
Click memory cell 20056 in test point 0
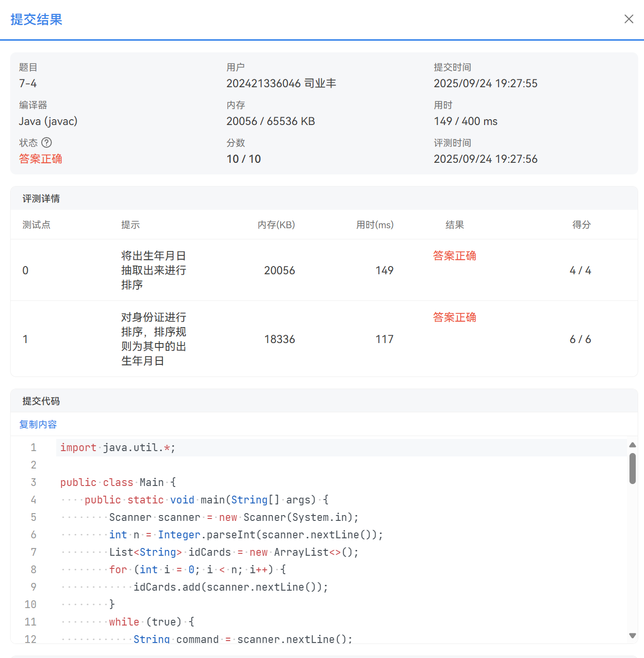(280, 270)
